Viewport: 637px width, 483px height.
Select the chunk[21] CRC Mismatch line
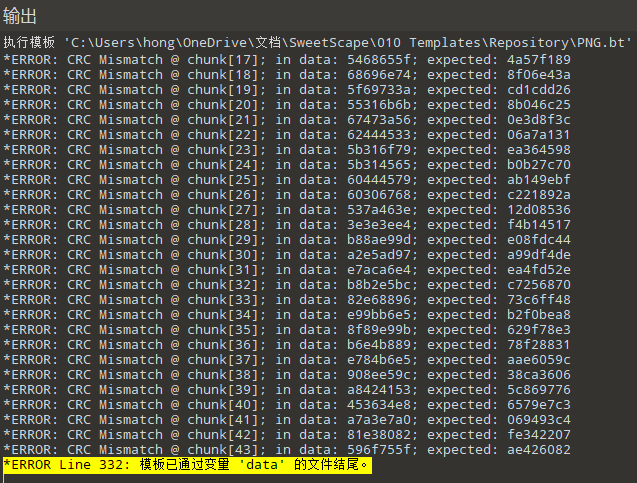click(287, 120)
